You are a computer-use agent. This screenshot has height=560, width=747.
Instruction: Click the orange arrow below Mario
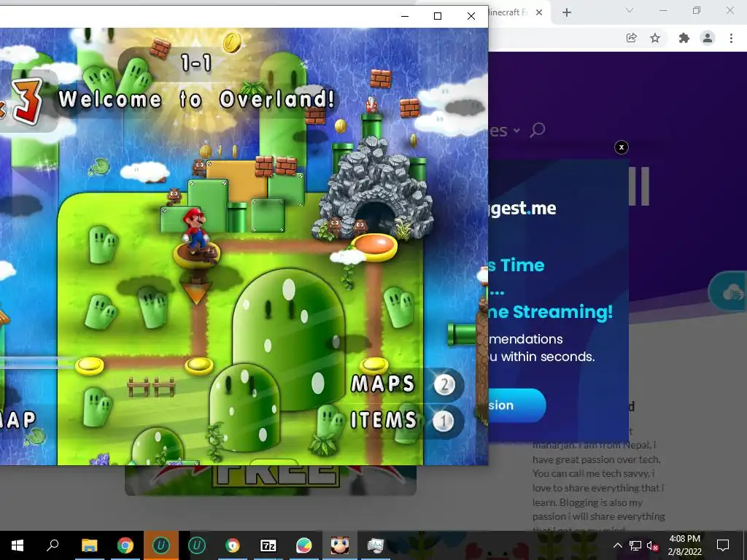196,293
